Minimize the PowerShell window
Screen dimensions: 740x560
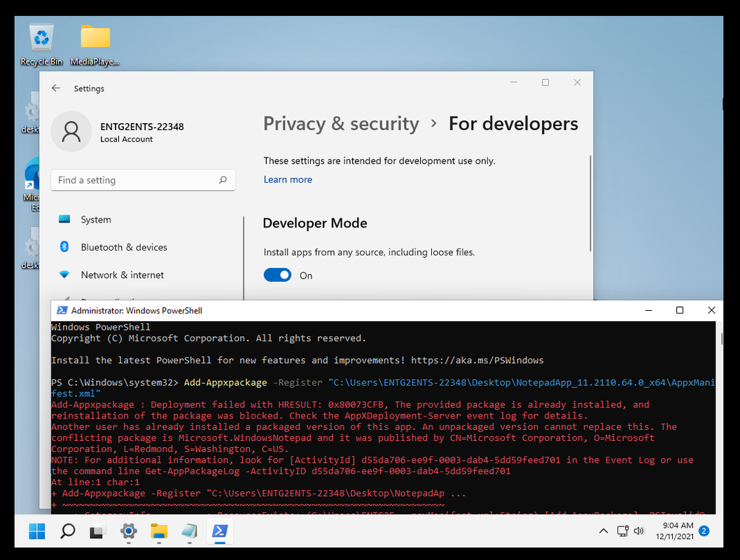[x=648, y=310]
